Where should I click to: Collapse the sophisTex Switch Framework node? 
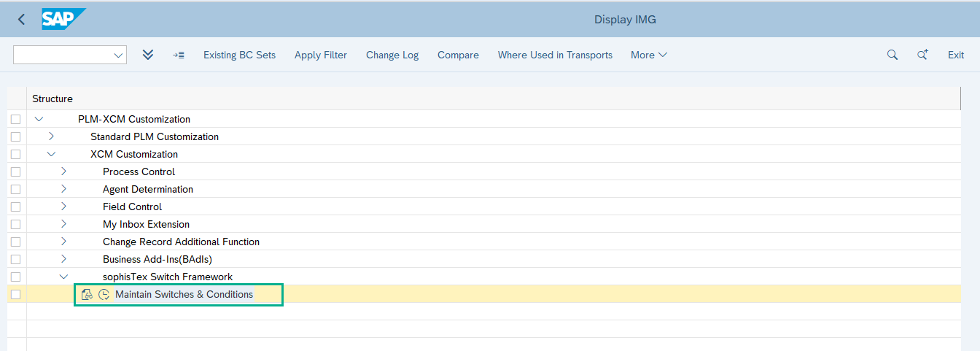click(63, 277)
